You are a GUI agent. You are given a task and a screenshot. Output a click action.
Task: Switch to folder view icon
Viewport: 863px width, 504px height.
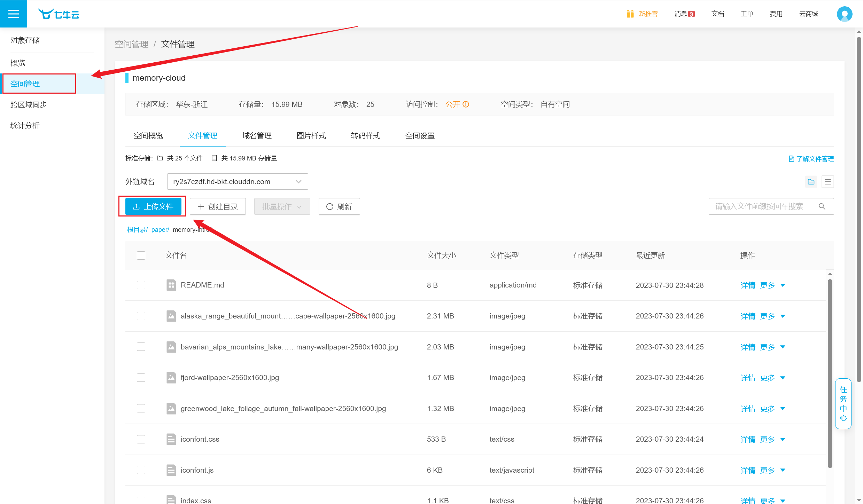pyautogui.click(x=811, y=182)
